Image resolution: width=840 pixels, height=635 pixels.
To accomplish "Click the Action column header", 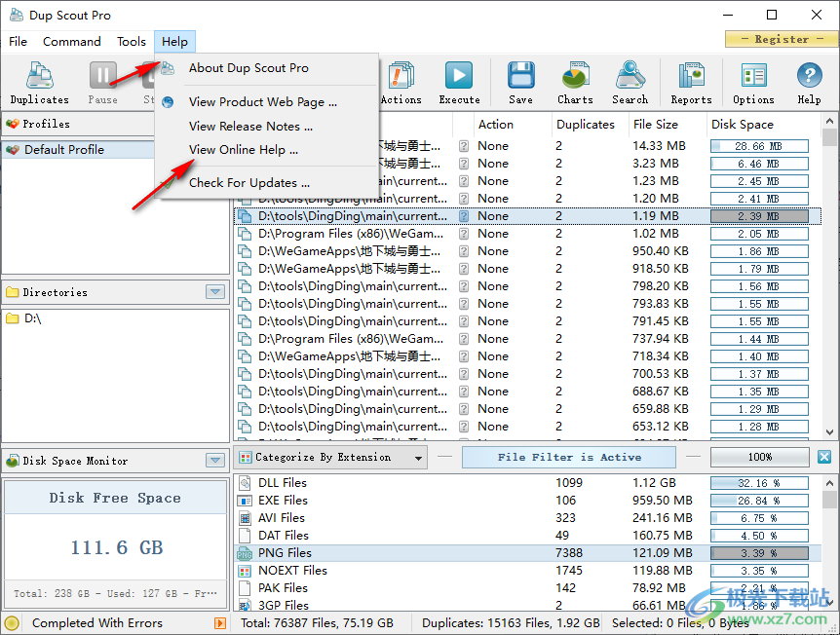I will [x=513, y=125].
